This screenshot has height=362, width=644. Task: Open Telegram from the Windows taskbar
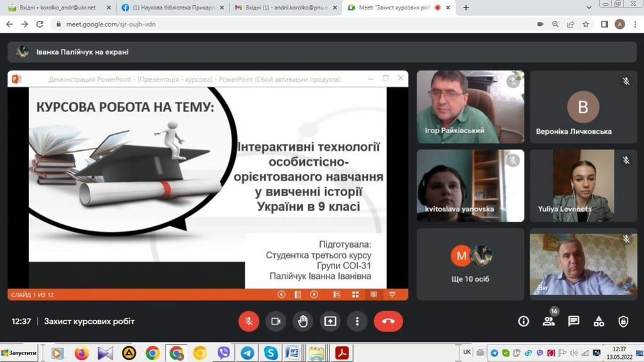pyautogui.click(x=247, y=353)
